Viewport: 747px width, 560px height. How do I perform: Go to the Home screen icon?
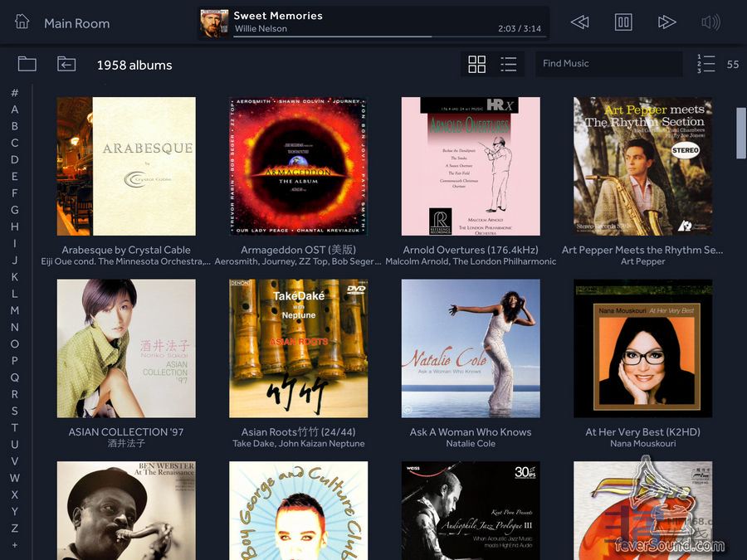(x=22, y=22)
